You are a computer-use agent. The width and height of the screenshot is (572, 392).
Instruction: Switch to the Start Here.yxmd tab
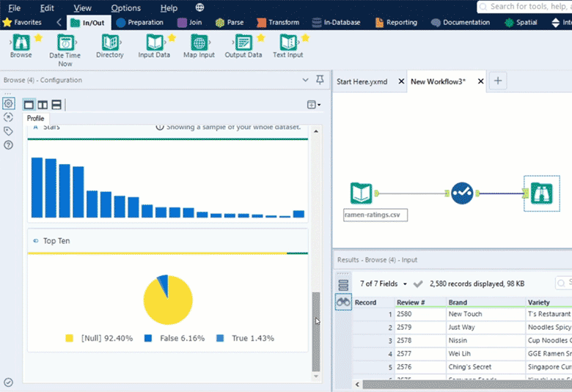pos(362,81)
